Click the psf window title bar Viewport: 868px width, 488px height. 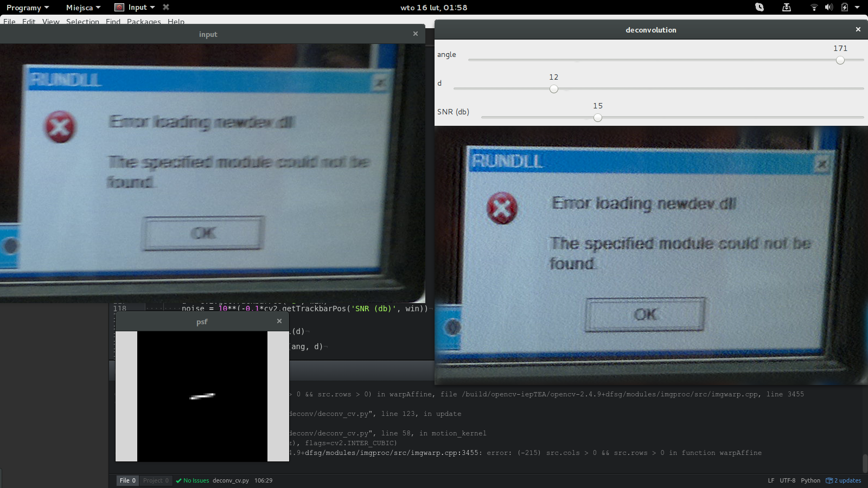point(202,322)
